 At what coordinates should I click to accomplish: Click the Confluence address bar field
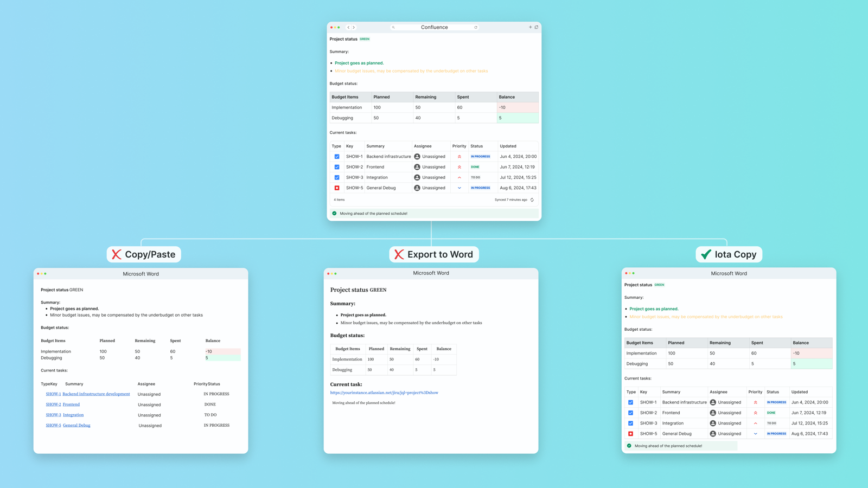(x=435, y=27)
